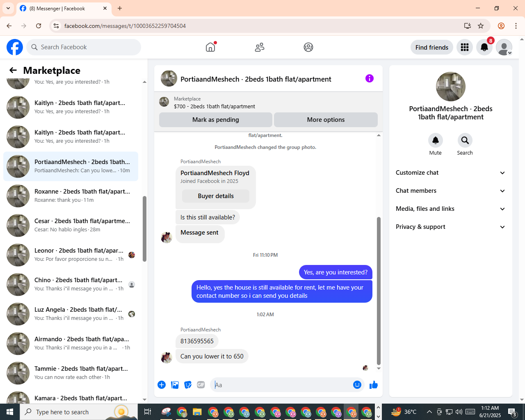Choose a sticker icon in composer

188,385
